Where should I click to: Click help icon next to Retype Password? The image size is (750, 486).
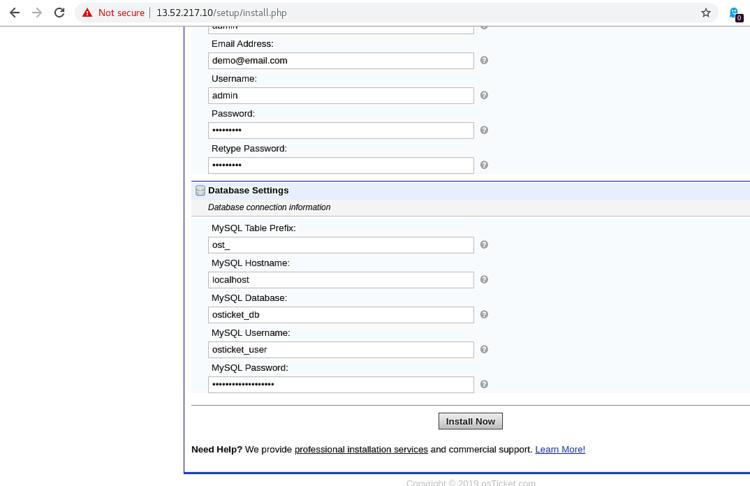coord(484,165)
